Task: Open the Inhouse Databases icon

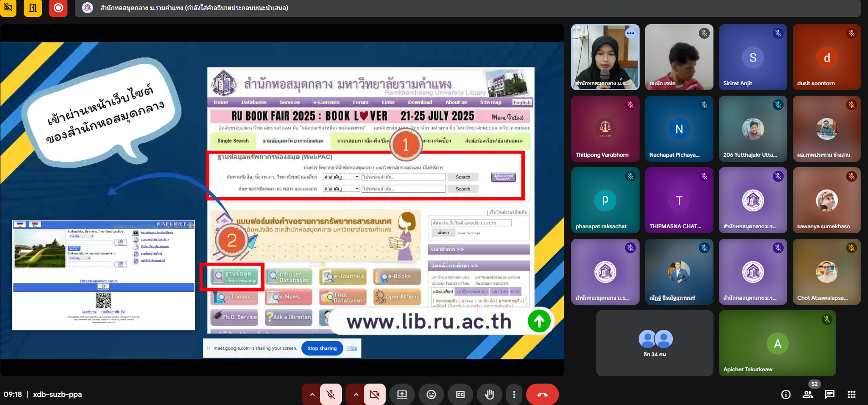Action: 289,277
